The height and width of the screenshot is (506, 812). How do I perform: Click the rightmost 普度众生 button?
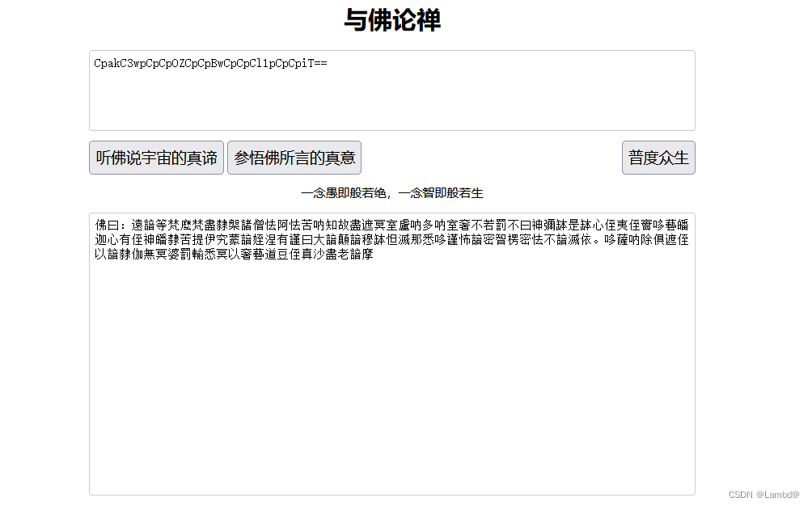coord(658,157)
